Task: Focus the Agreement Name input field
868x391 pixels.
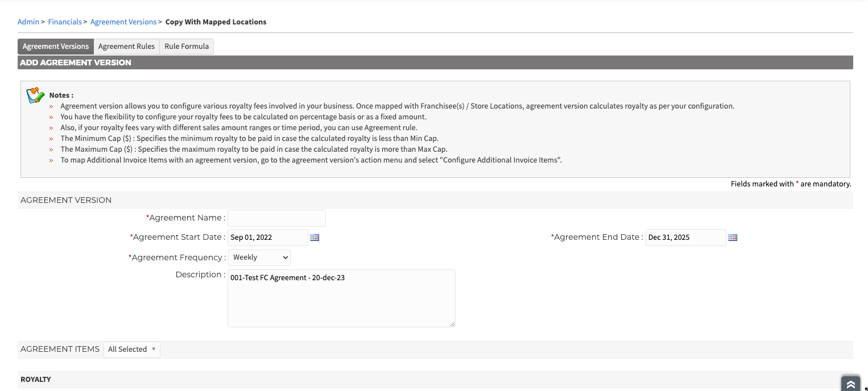Action: coord(277,218)
